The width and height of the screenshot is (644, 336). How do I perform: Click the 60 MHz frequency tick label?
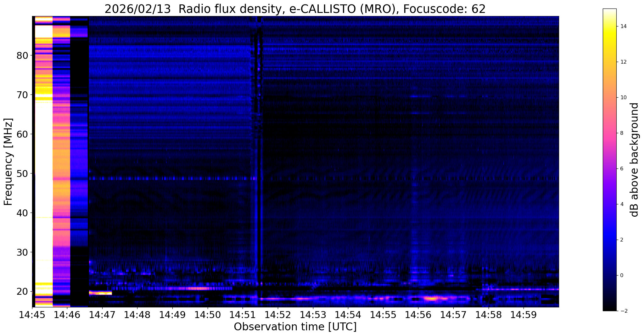tap(23, 134)
